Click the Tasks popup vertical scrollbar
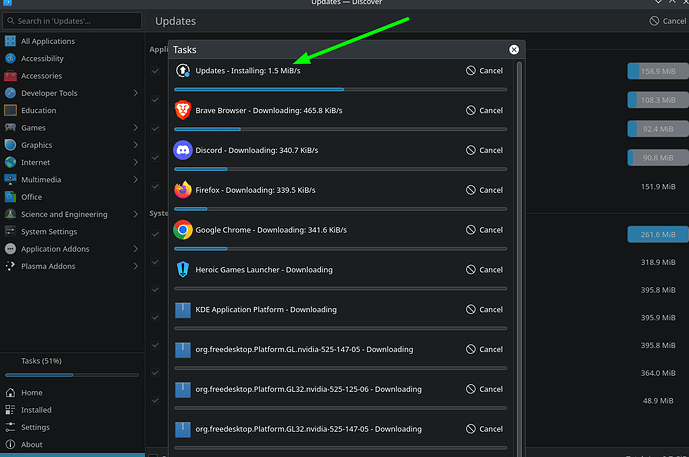The image size is (689, 457). tap(519, 258)
